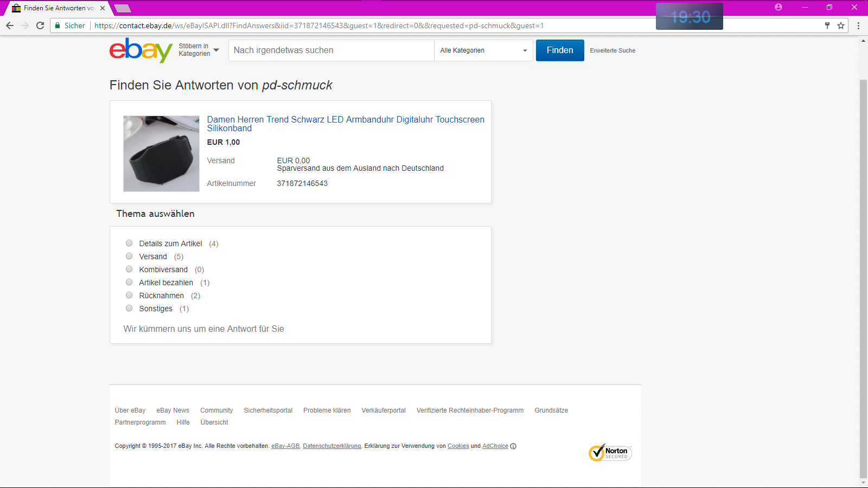Click the black watch thumbnail image
868x488 pixels.
coord(161,153)
